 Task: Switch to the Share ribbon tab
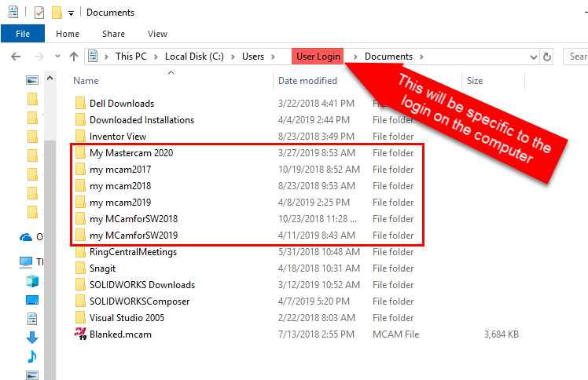pyautogui.click(x=113, y=34)
